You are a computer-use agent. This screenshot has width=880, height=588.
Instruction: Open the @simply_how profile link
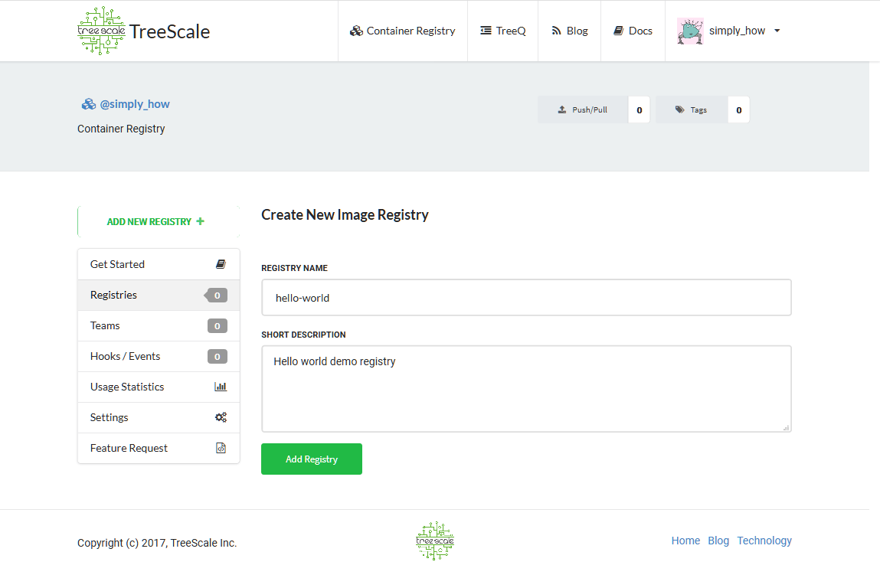pyautogui.click(x=135, y=104)
